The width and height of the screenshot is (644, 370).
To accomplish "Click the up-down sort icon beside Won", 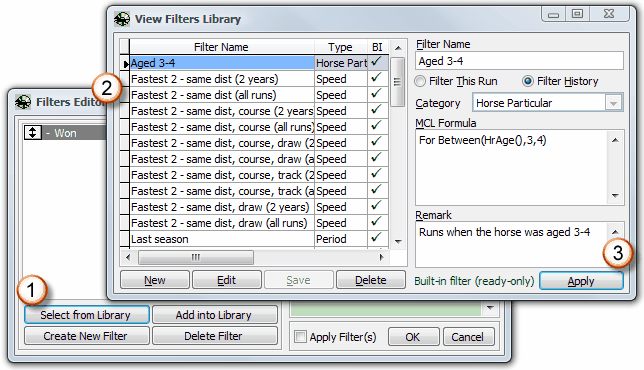I will (33, 133).
